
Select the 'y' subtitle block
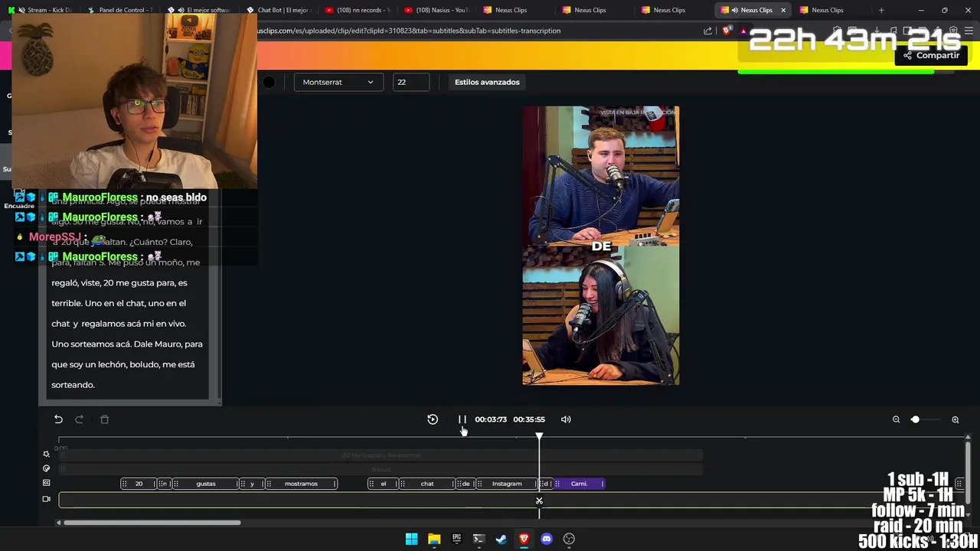click(x=252, y=484)
